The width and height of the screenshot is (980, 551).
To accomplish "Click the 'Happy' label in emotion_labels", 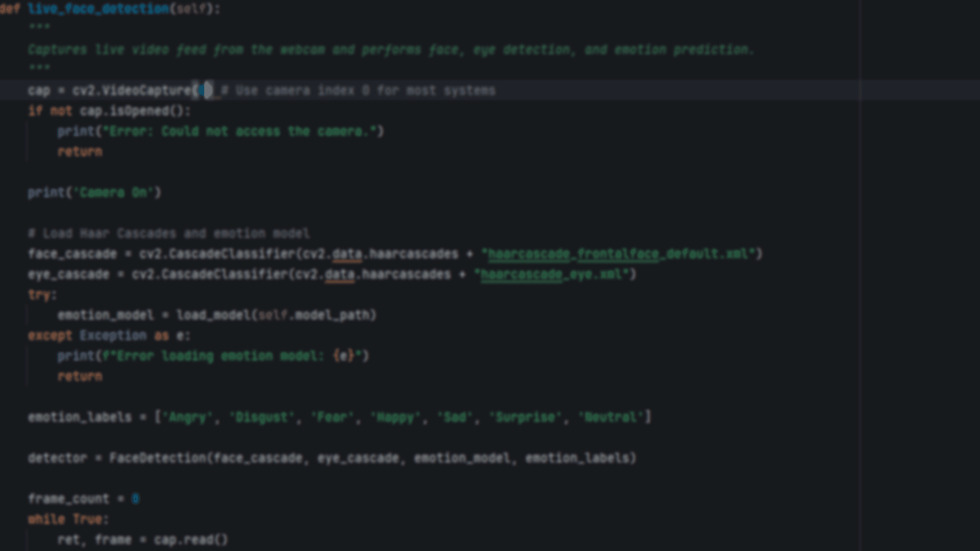I will 396,418.
